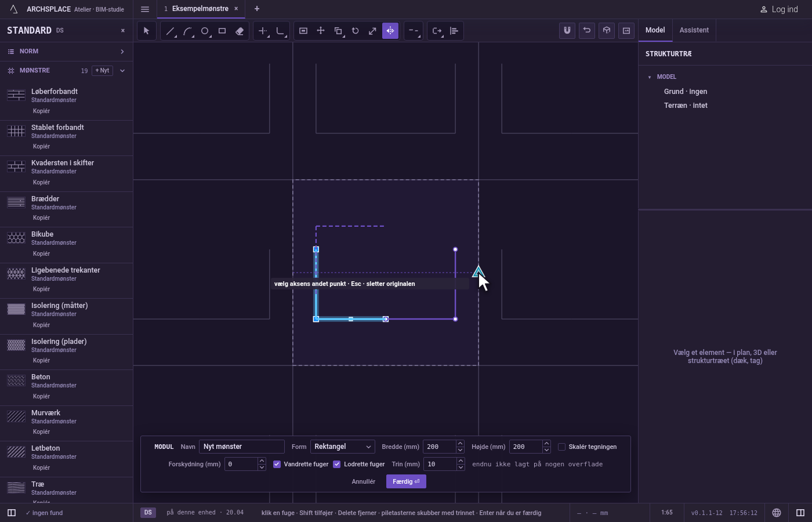Select the move tool
This screenshot has height=522, width=812.
pos(321,31)
